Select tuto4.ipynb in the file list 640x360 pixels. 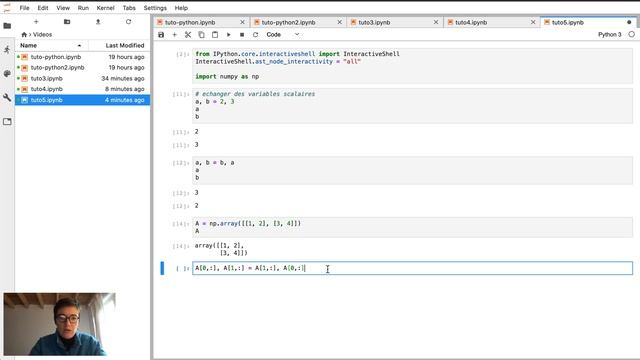pos(82,89)
